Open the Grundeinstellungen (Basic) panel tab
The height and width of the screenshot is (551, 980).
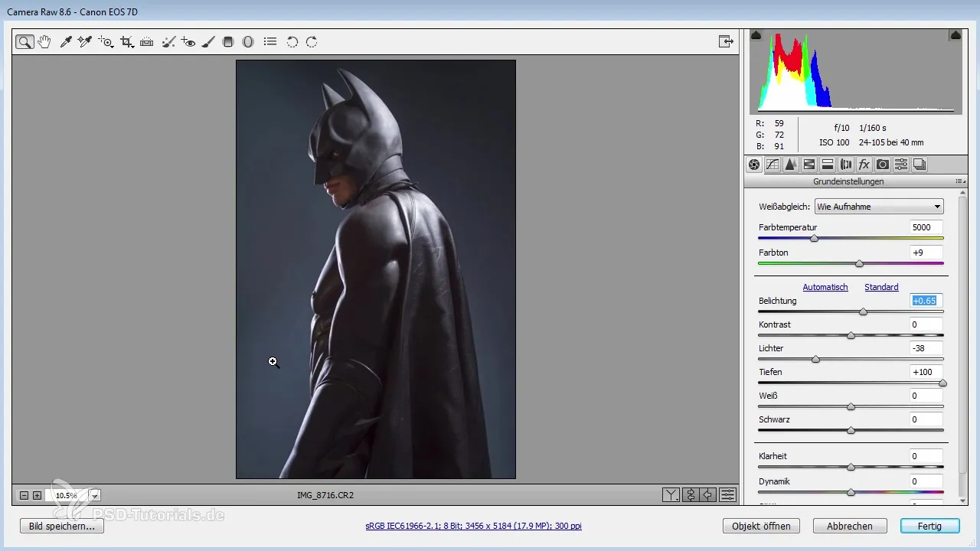click(x=754, y=165)
